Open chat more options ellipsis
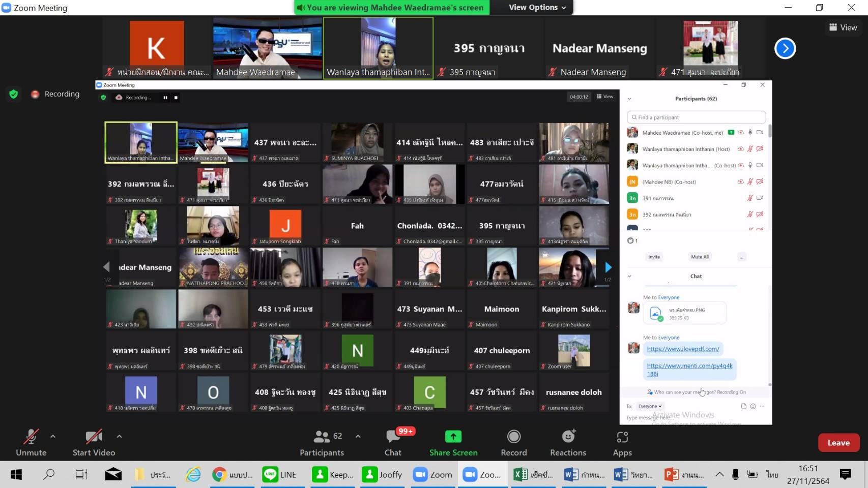This screenshot has height=488, width=868. point(762,406)
